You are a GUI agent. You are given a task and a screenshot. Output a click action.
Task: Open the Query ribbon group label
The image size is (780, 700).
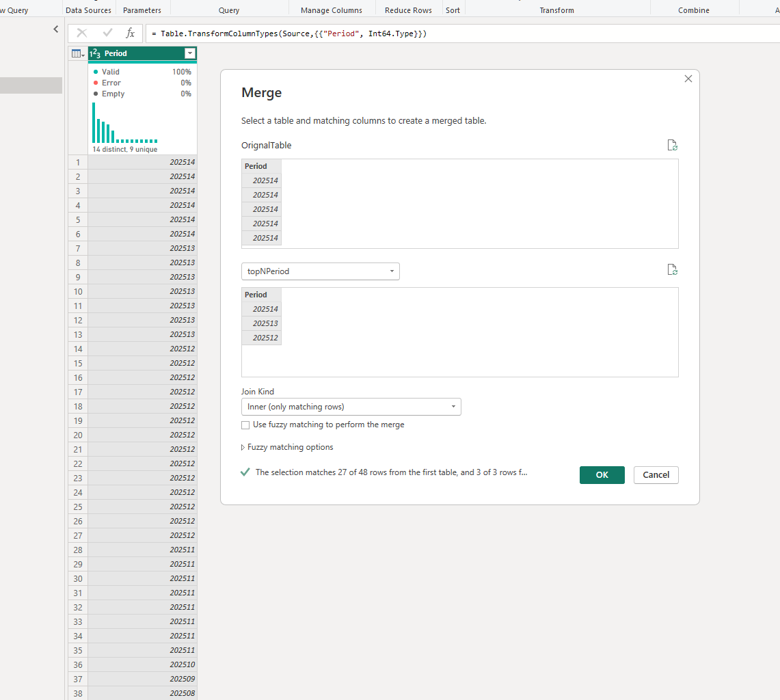tap(229, 10)
